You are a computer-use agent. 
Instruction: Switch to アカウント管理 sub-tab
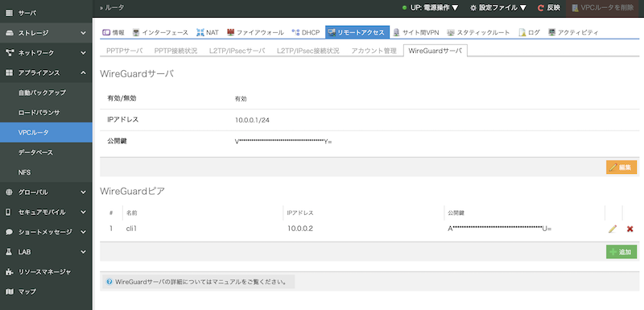coord(374,51)
